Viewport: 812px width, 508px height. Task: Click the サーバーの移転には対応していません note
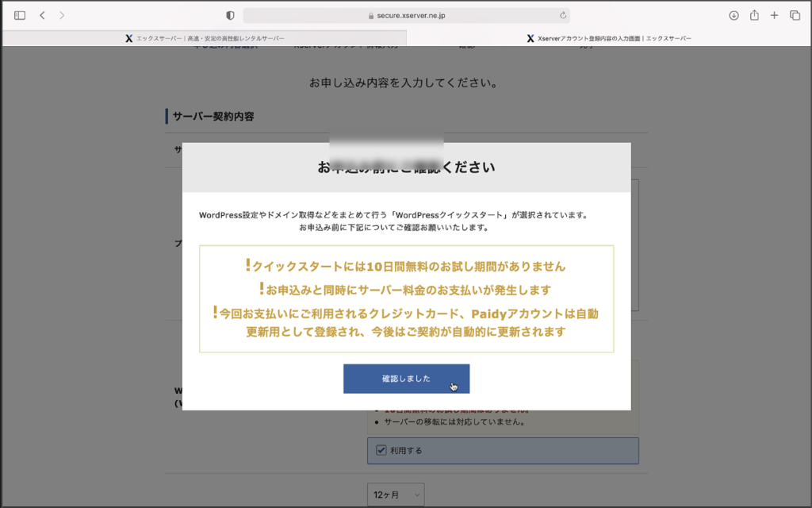tap(456, 422)
